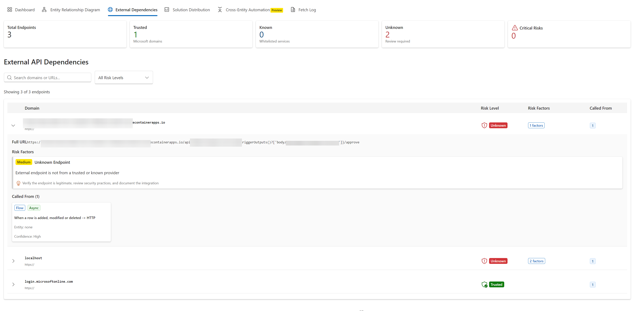
Task: Expand the login.microsoftonline.com row
Action: [13, 285]
